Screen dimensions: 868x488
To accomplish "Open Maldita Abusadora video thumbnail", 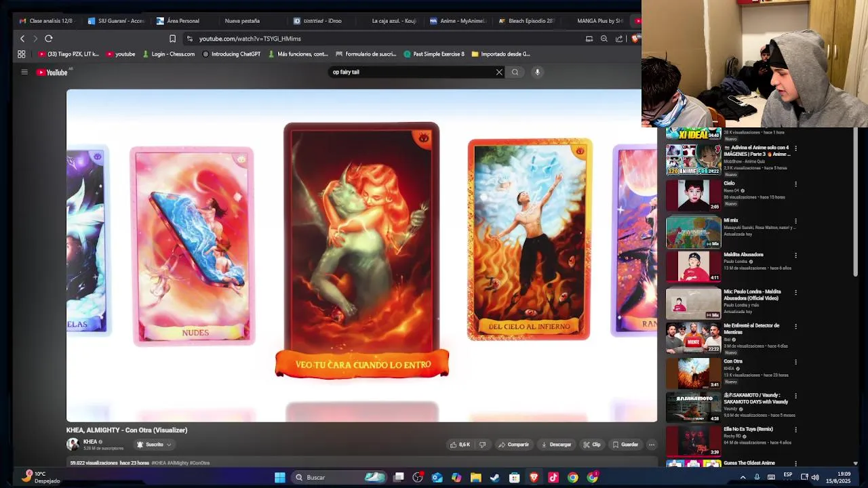I will coord(694,266).
